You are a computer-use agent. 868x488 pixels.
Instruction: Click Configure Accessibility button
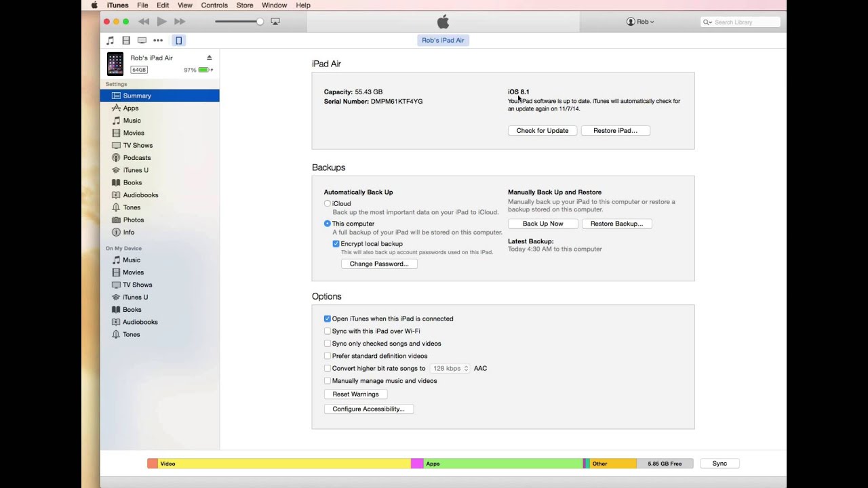coord(369,409)
